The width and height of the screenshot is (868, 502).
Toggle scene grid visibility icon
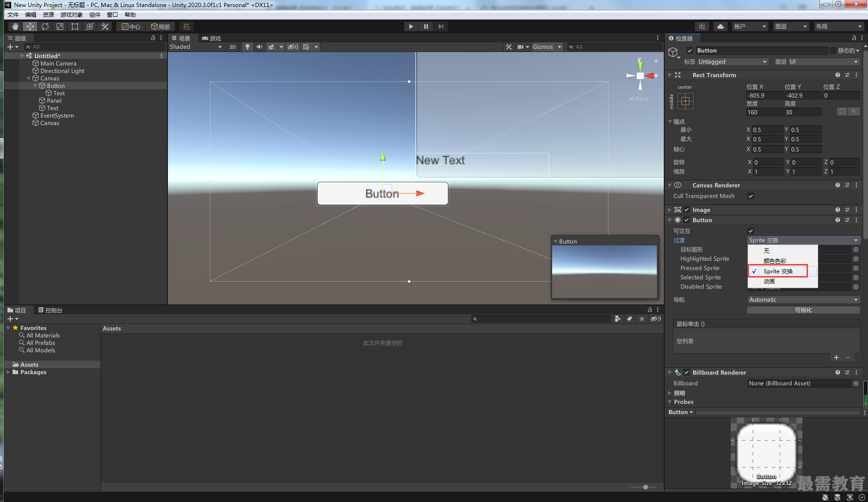[306, 47]
